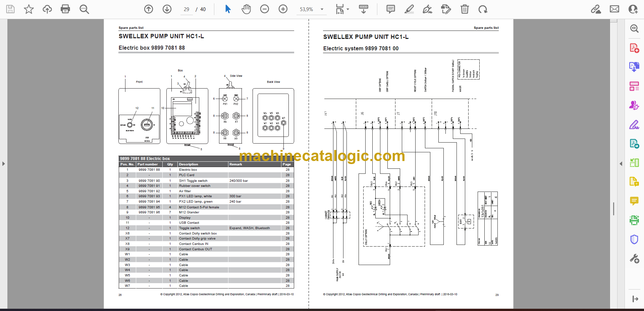
Task: Open Fill and Sign tool in sidebar
Action: tap(634, 124)
